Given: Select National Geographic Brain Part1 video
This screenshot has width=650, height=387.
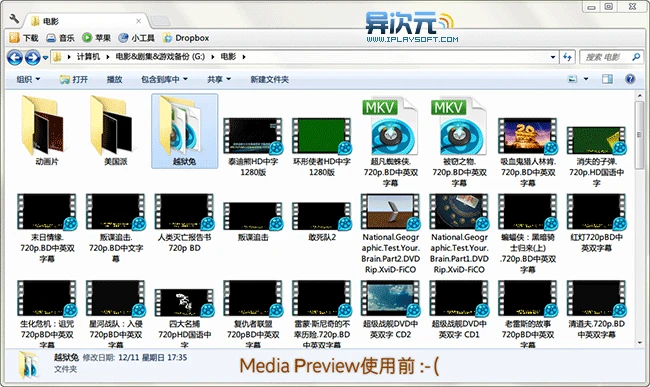Looking at the screenshot, I should (459, 234).
